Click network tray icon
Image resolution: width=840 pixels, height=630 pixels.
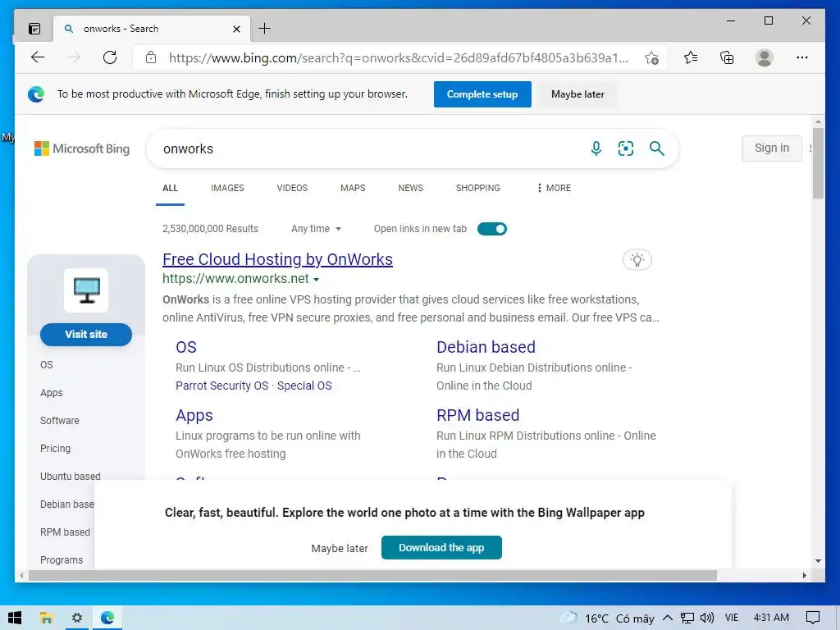tap(687, 619)
